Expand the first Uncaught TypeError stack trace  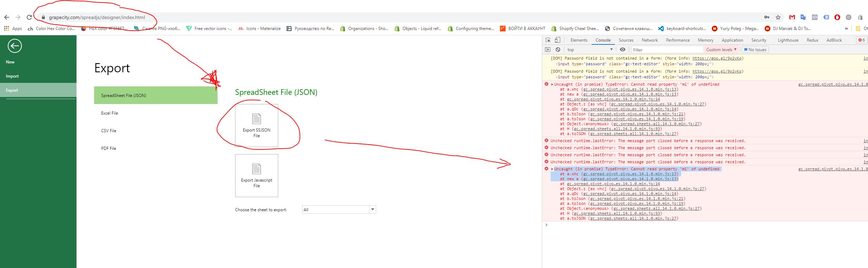[x=552, y=85]
